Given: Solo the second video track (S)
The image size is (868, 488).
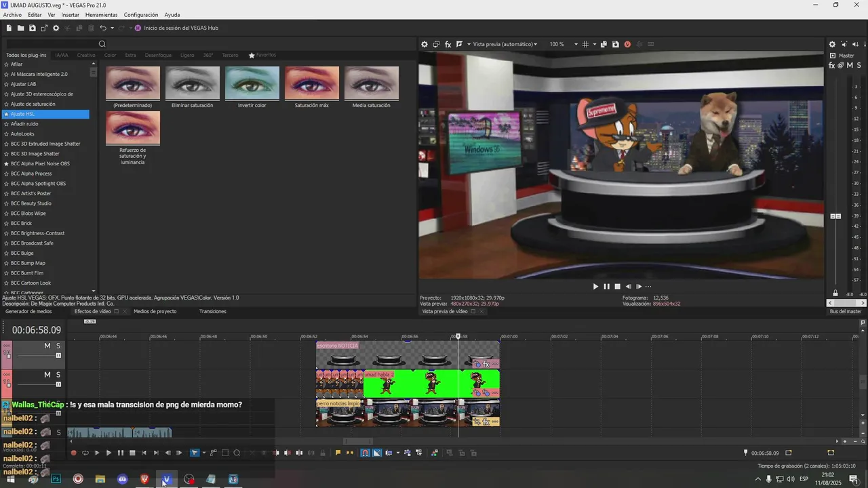Looking at the screenshot, I should [58, 375].
